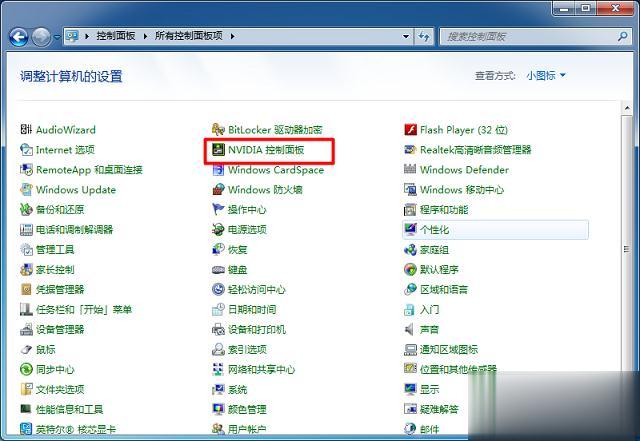Click the Flash Player (32 位) icon
640x441 pixels.
click(x=410, y=130)
